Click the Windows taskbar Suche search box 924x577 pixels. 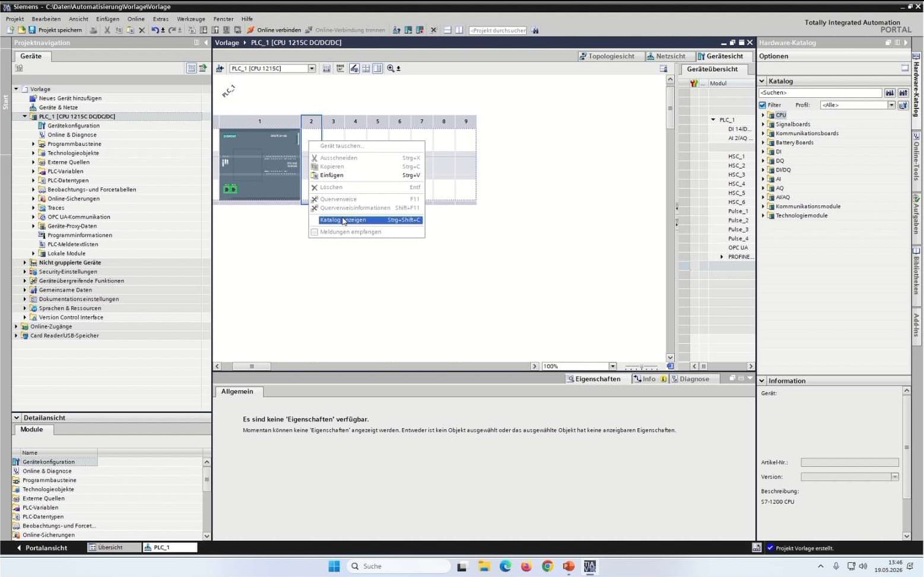coord(398,566)
